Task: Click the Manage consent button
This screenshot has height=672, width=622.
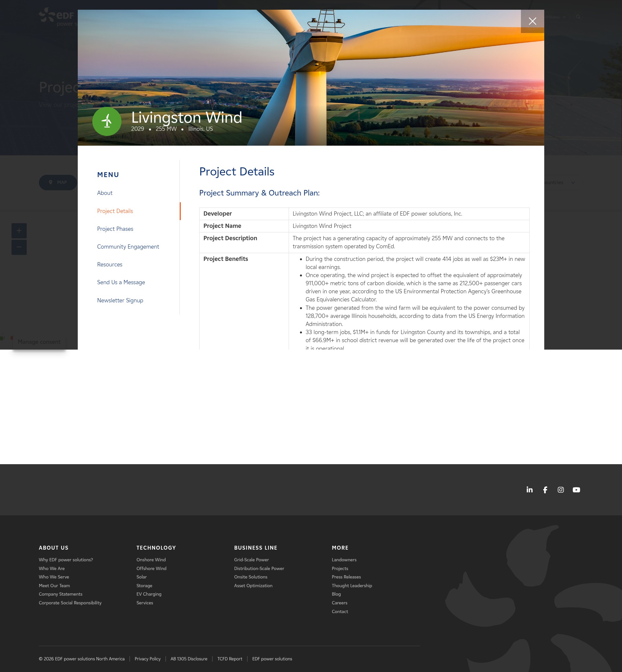Action: (39, 342)
